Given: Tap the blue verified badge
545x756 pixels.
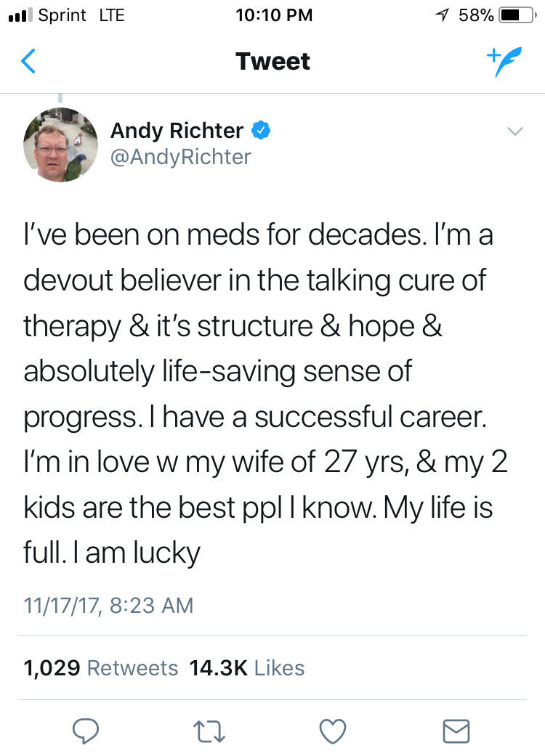Looking at the screenshot, I should coord(261,131).
